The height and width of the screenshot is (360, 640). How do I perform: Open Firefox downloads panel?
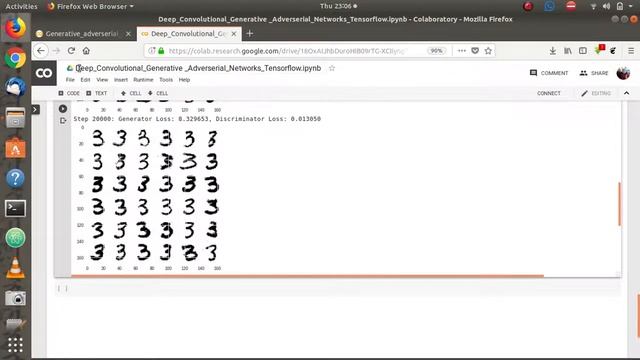(x=552, y=51)
